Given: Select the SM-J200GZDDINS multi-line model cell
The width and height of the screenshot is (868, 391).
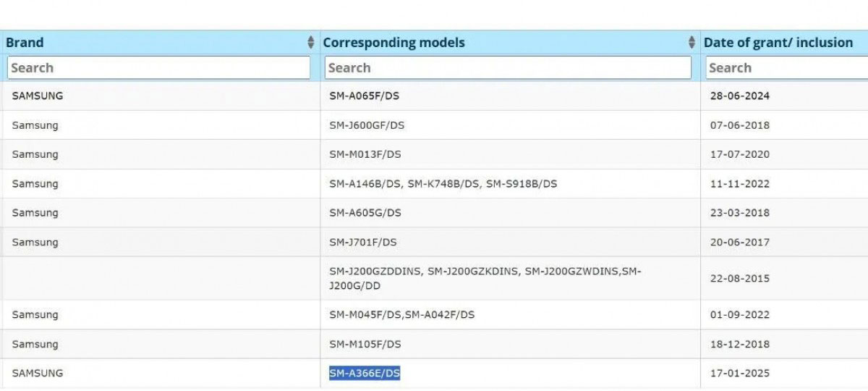Looking at the screenshot, I should (x=485, y=278).
